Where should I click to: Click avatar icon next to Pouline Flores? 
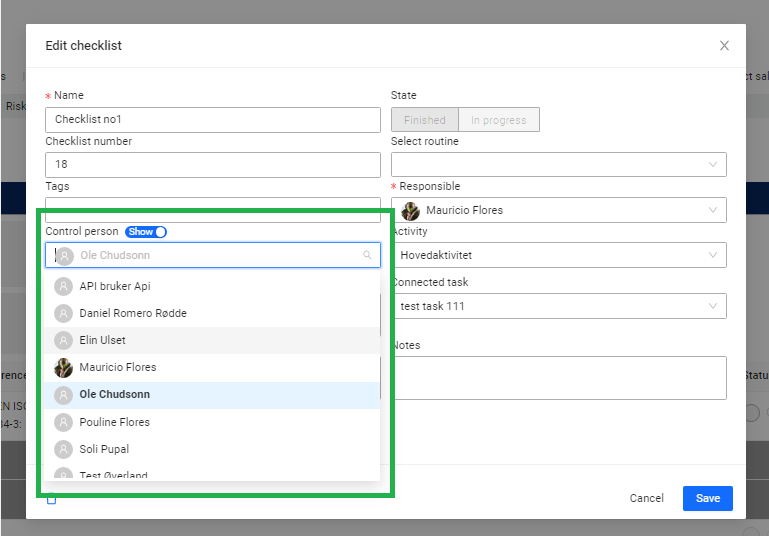tap(64, 422)
